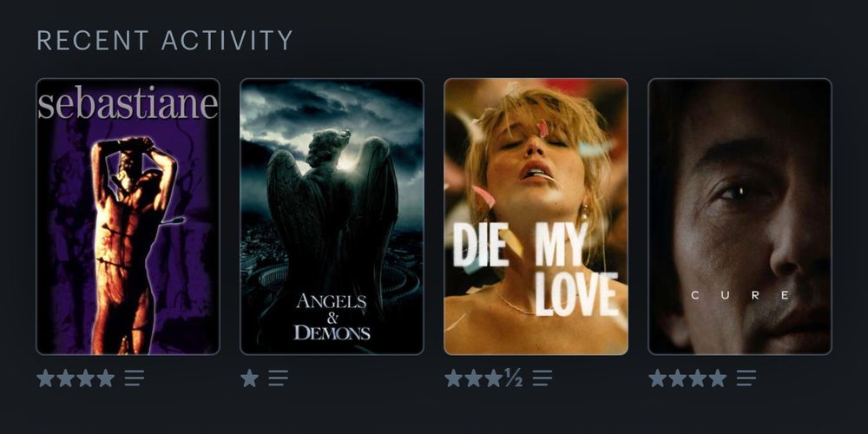Open the Cure film poster
Image resolution: width=868 pixels, height=434 pixels.
(x=740, y=216)
